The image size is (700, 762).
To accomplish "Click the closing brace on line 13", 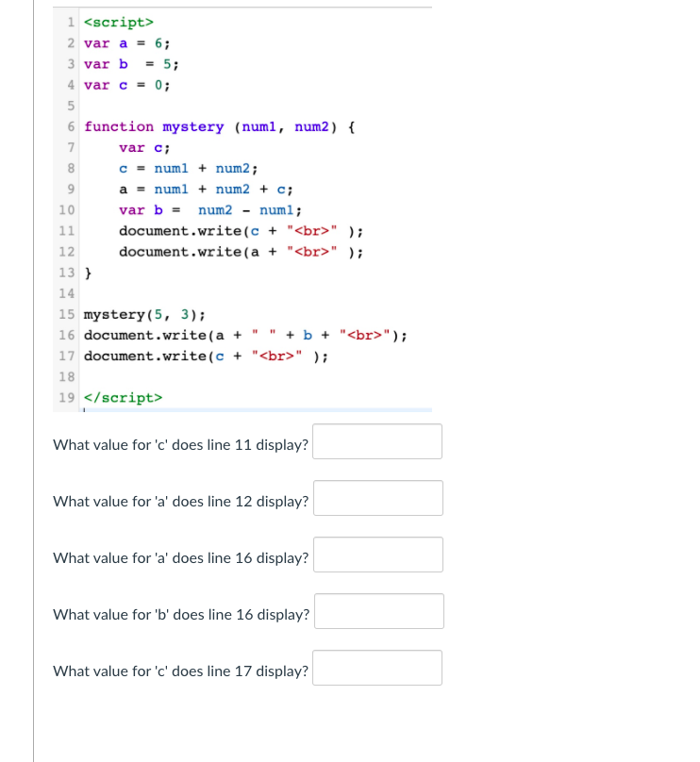I will click(87, 273).
